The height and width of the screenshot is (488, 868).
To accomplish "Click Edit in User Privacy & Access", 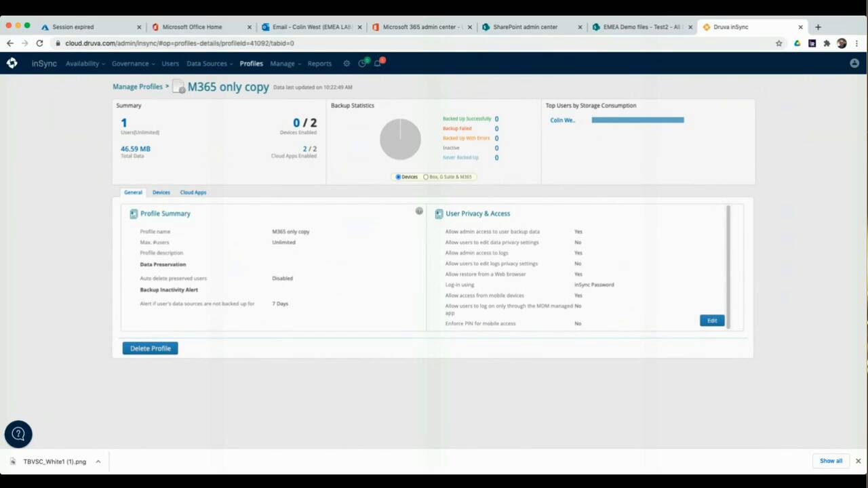I will pyautogui.click(x=712, y=321).
